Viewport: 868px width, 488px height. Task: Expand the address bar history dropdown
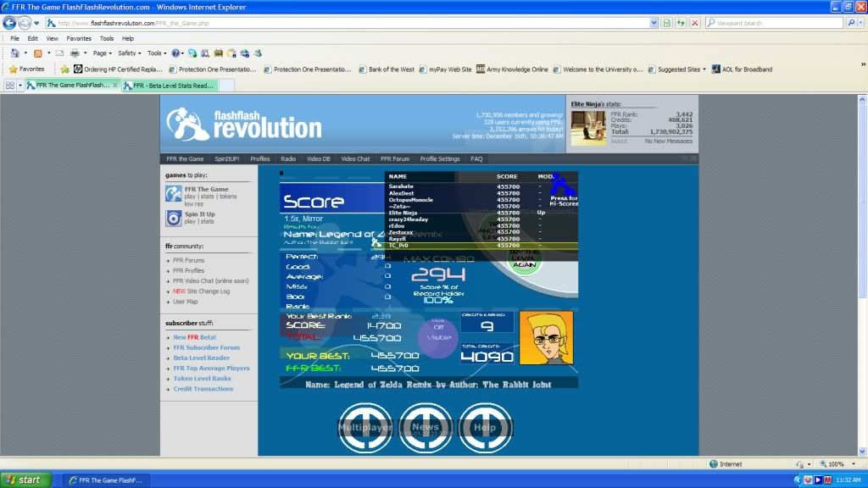(x=654, y=23)
